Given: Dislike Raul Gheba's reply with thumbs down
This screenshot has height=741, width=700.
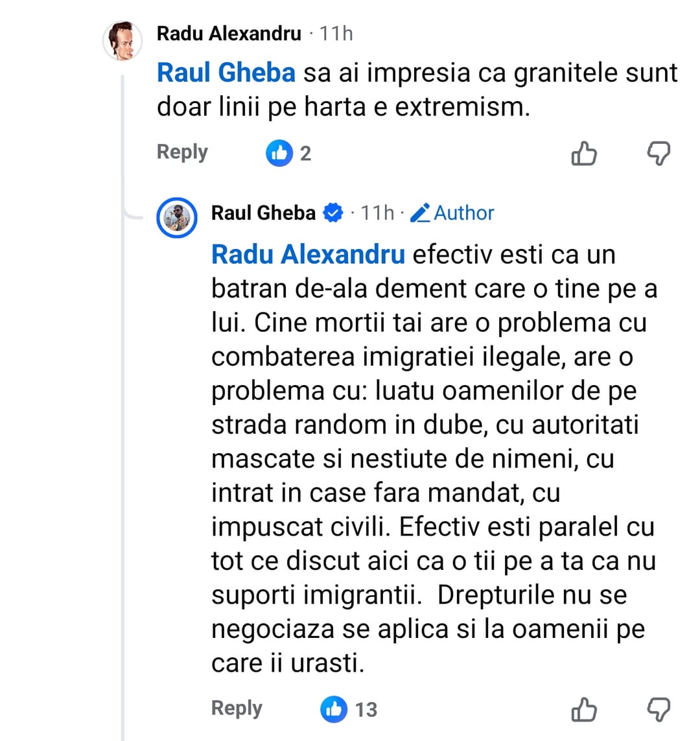Looking at the screenshot, I should point(659,710).
